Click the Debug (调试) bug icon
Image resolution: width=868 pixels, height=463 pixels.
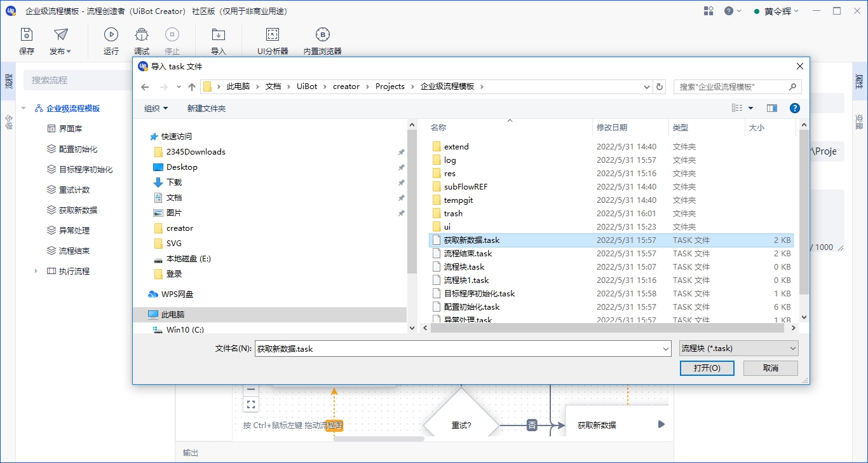[x=142, y=34]
